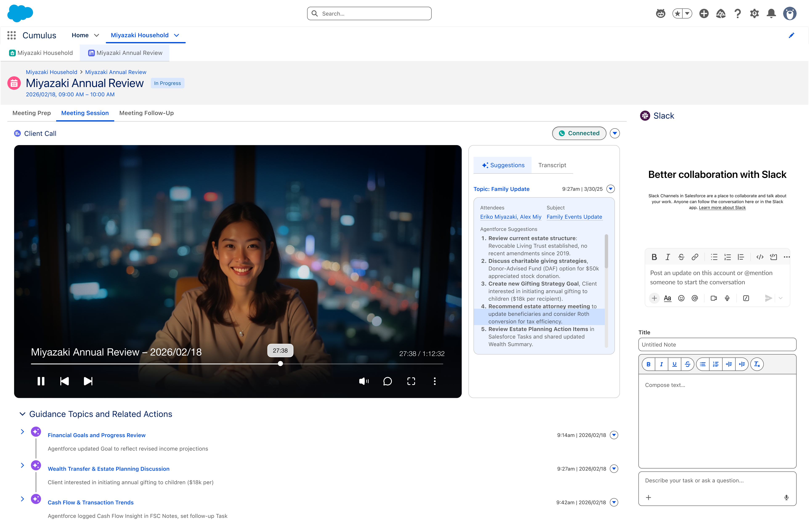
Task: Click the microphone in the task prompt box
Action: click(x=786, y=497)
